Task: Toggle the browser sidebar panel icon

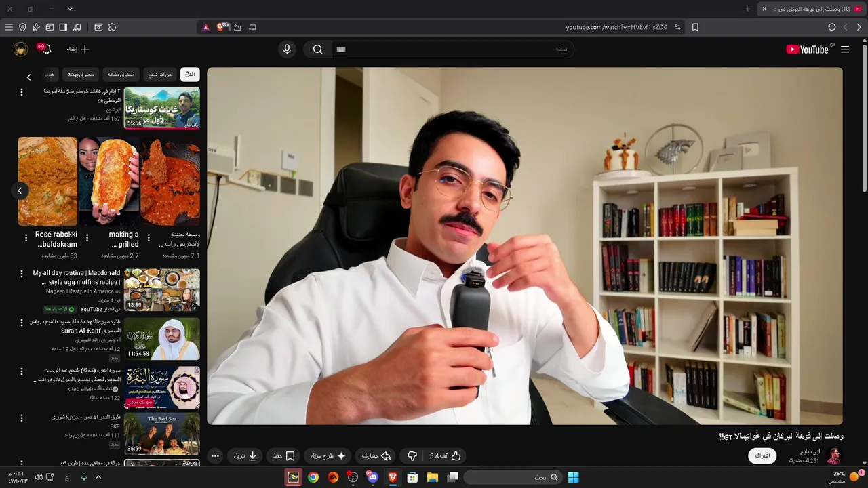Action: [x=63, y=27]
